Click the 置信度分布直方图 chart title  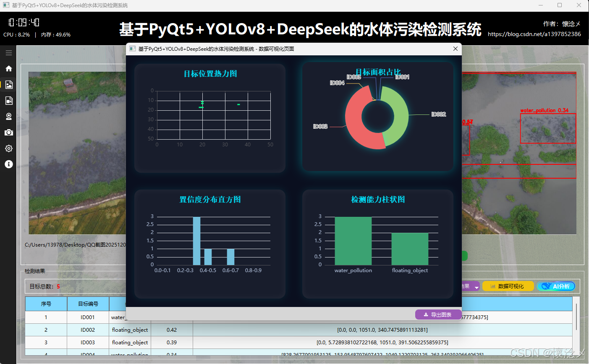(210, 200)
